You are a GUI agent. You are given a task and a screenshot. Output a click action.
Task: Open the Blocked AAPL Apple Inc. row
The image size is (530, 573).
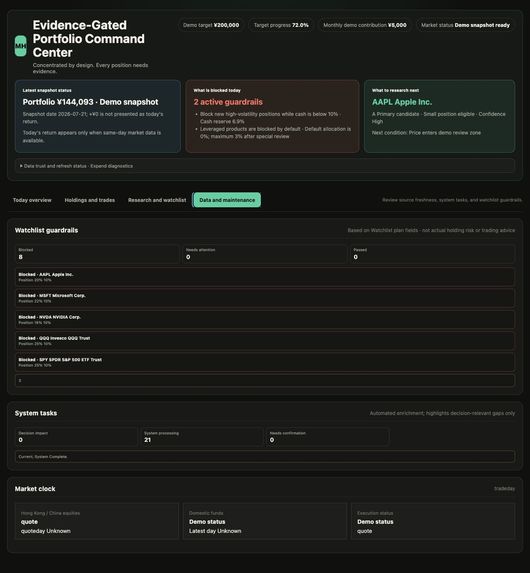tap(265, 277)
